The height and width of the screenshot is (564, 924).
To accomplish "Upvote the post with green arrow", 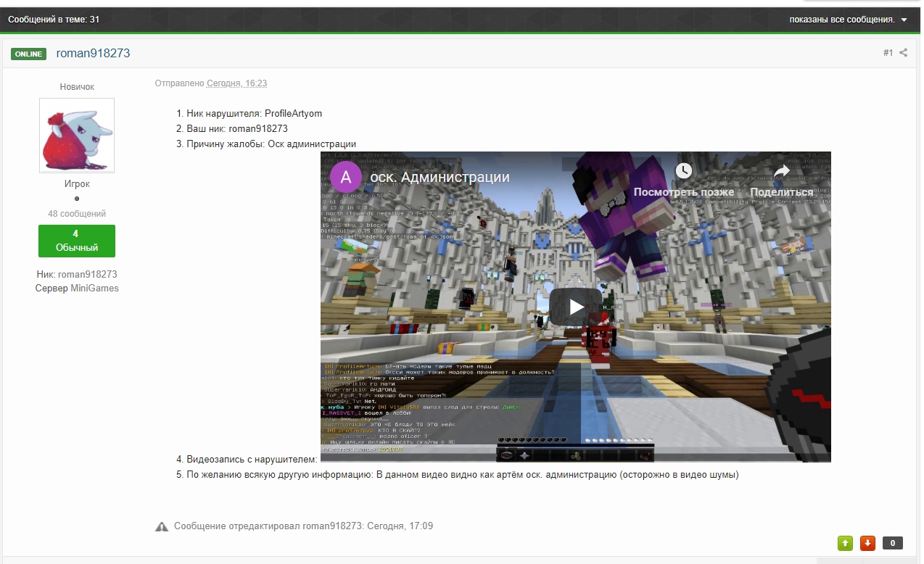I will pos(845,543).
